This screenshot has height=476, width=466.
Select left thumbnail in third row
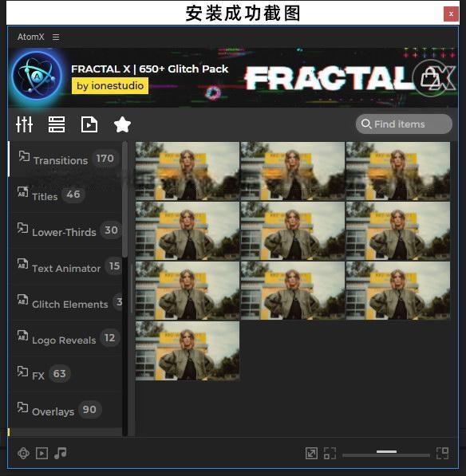188,290
